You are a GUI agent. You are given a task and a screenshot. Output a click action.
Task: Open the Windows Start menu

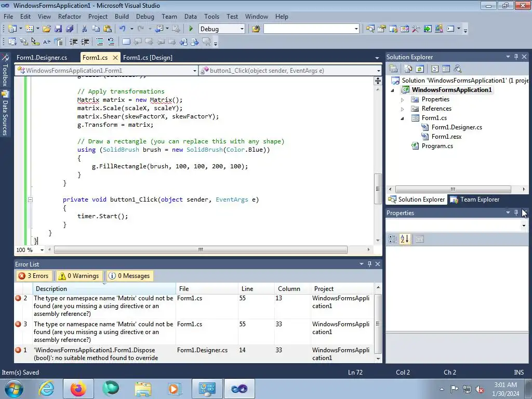click(x=14, y=389)
